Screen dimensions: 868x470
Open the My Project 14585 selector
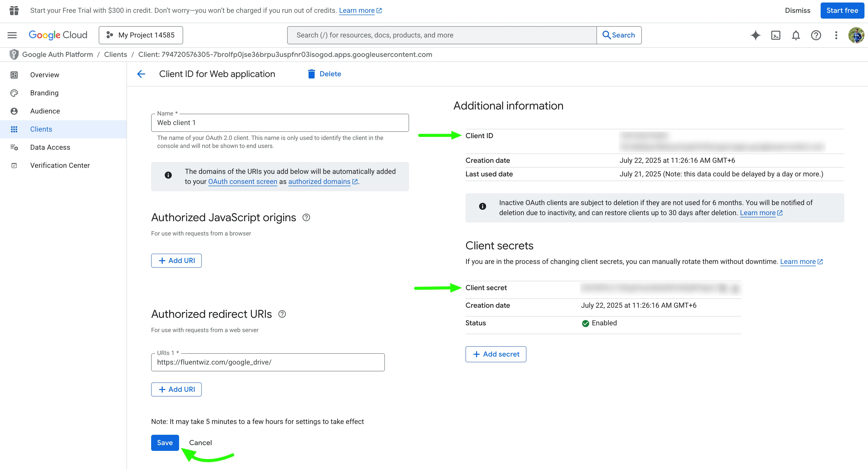pos(141,35)
